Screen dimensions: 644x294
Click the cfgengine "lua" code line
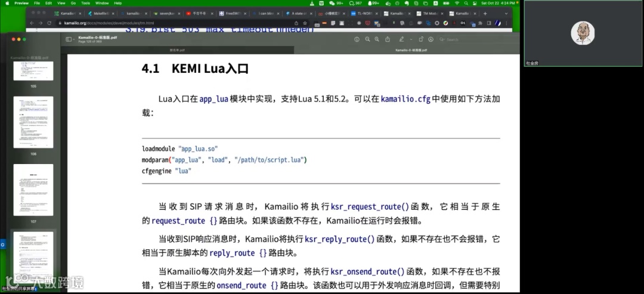(x=167, y=171)
